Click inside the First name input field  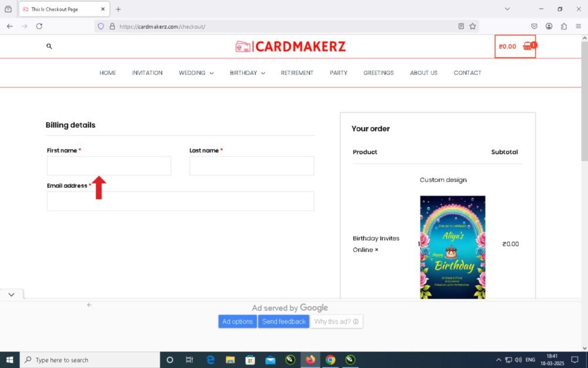[109, 165]
